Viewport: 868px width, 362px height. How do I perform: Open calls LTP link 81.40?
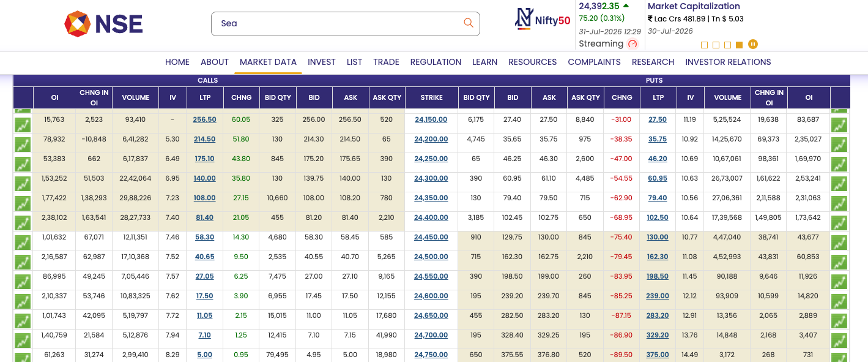(204, 217)
